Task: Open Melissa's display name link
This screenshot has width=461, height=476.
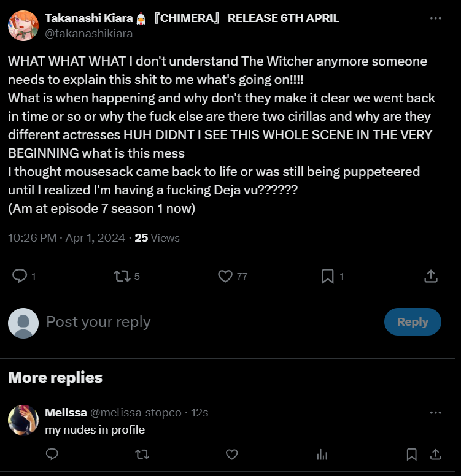Action: click(x=66, y=413)
